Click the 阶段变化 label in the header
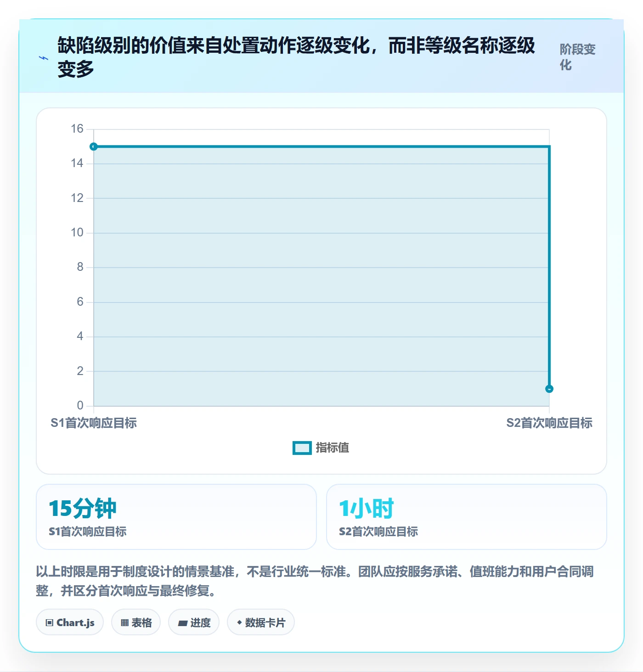The width and height of the screenshot is (643, 672). (578, 57)
